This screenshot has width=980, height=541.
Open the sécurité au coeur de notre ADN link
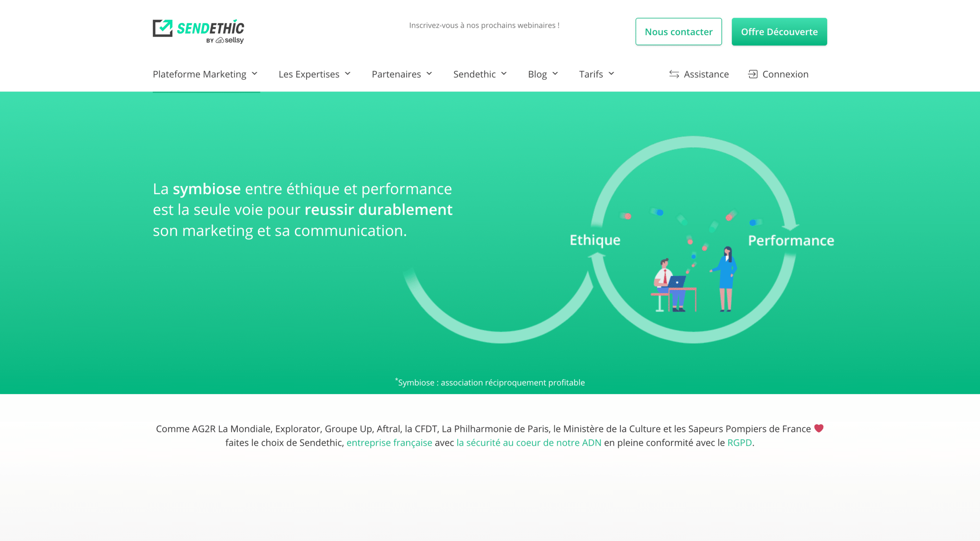point(529,443)
